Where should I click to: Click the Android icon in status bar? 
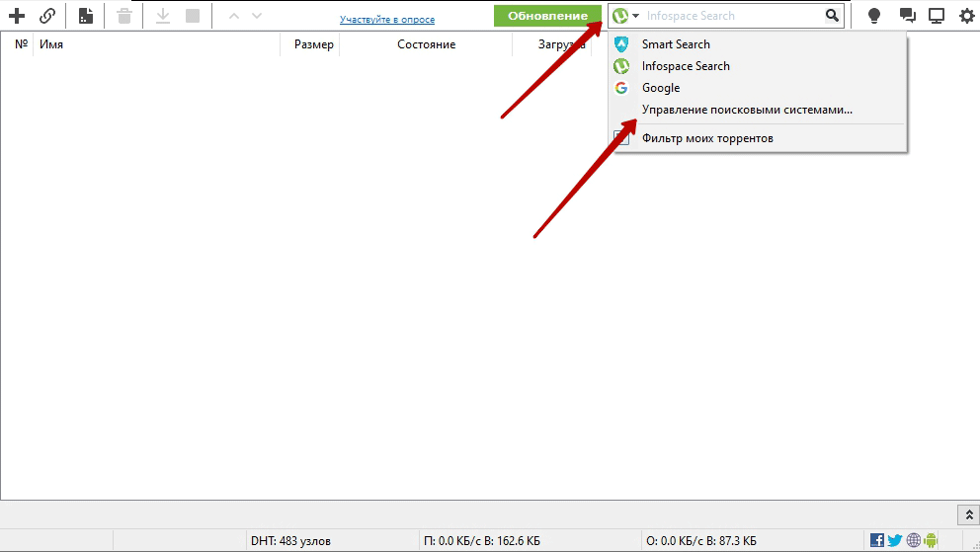931,540
